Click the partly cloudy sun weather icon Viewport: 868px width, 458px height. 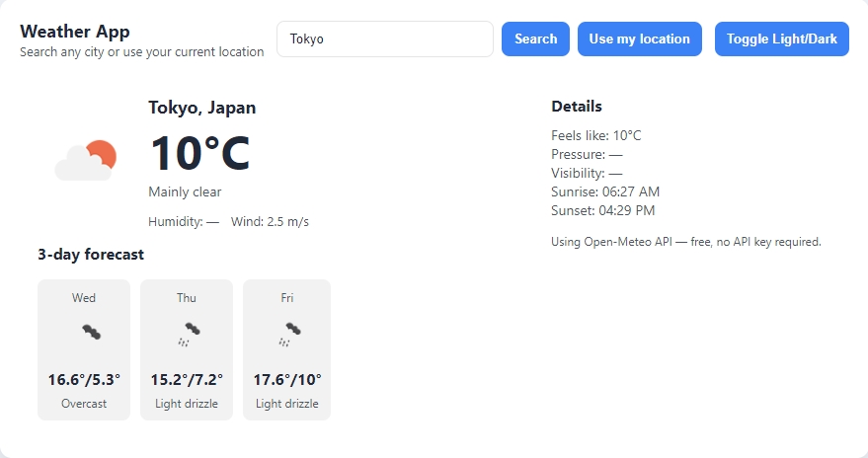[x=86, y=160]
